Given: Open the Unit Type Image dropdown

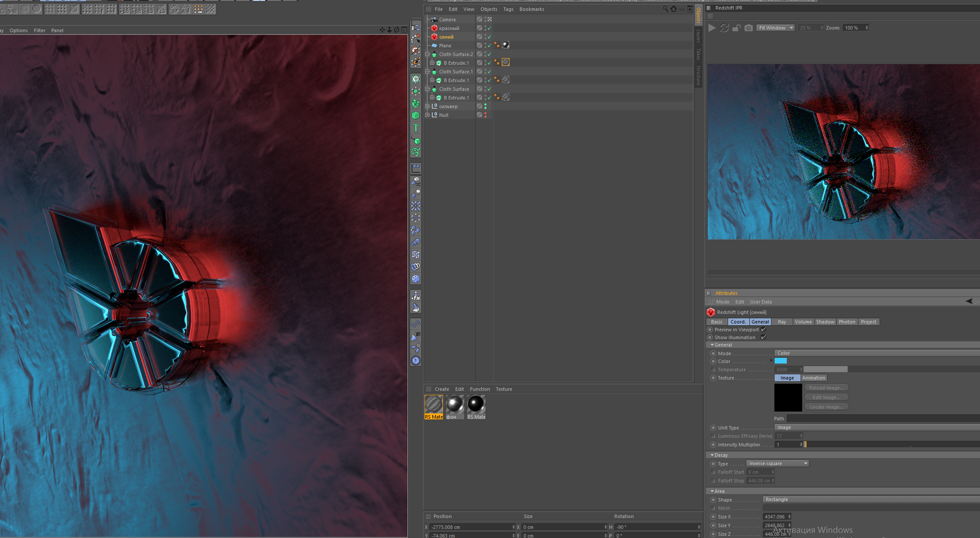Looking at the screenshot, I should pos(877,427).
